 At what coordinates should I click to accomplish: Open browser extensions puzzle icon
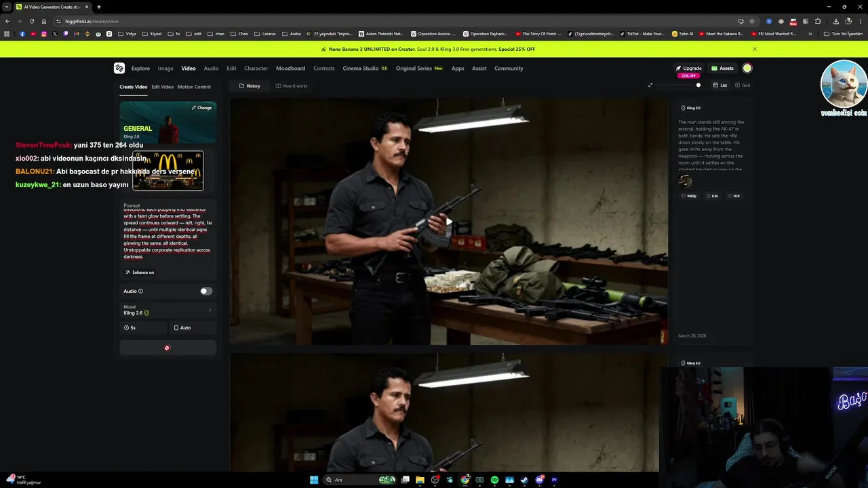coord(818,21)
